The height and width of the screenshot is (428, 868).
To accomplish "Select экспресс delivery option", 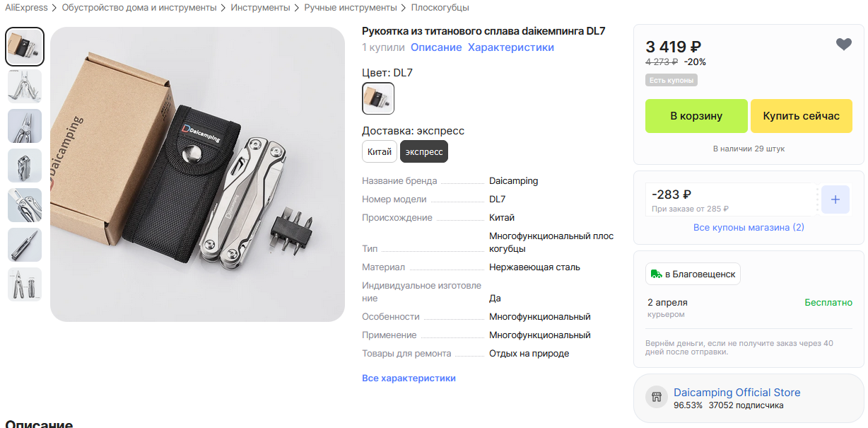I will click(x=424, y=151).
